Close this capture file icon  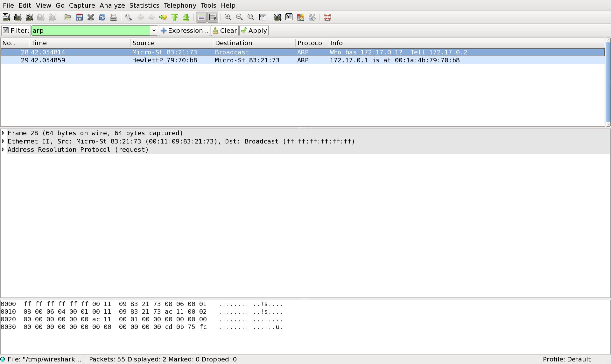point(91,17)
